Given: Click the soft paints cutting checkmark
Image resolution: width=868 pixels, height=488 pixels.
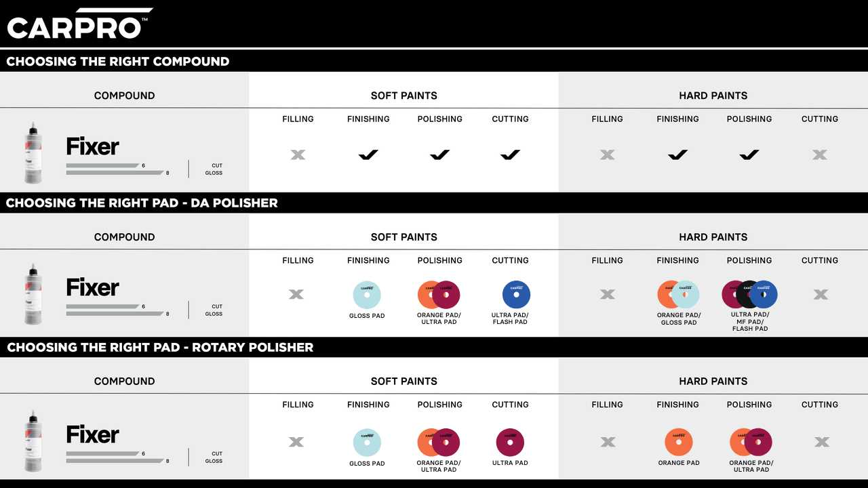Looking at the screenshot, I should click(510, 155).
